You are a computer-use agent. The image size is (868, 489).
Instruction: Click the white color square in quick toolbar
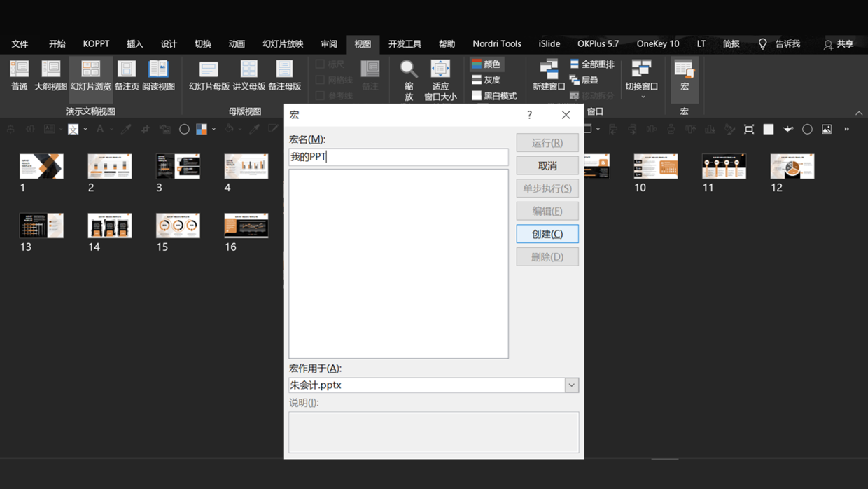(x=769, y=129)
